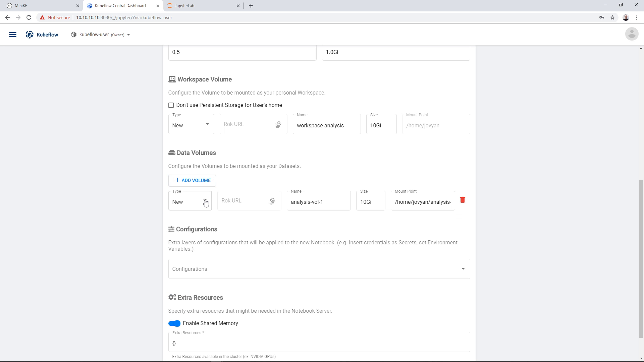Open Data Volume Type dropdown
Screen dimensions: 644x362
point(190,201)
